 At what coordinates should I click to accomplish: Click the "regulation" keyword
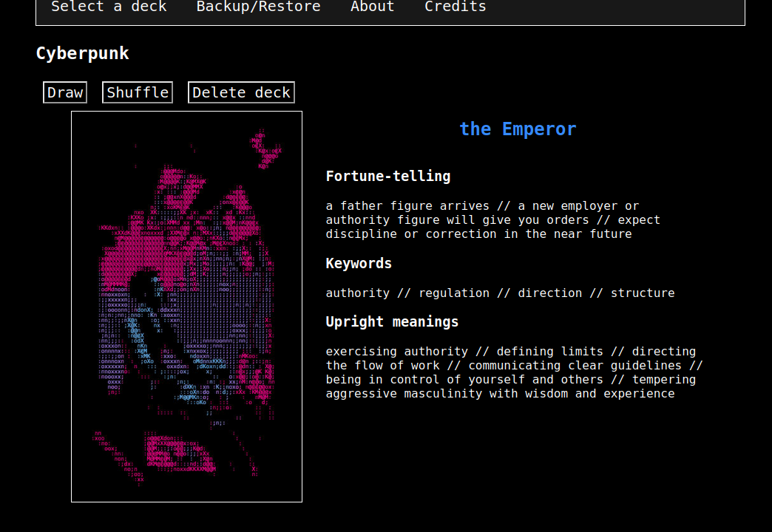pyautogui.click(x=454, y=293)
